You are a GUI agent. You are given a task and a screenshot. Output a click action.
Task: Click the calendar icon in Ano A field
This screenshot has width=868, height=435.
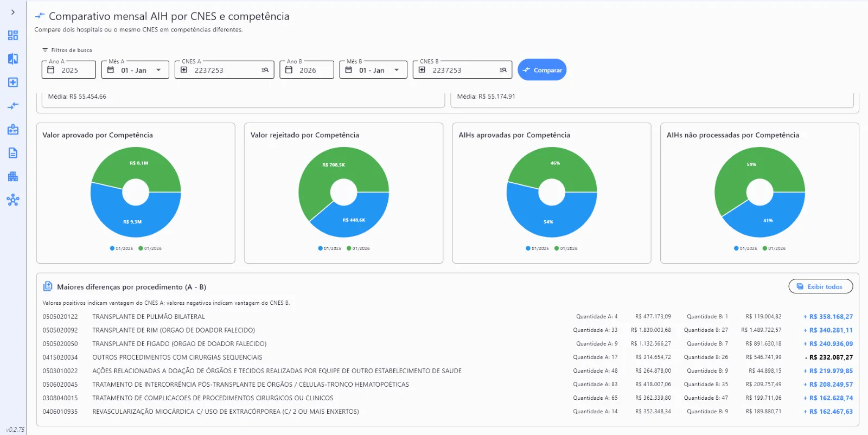tap(51, 70)
